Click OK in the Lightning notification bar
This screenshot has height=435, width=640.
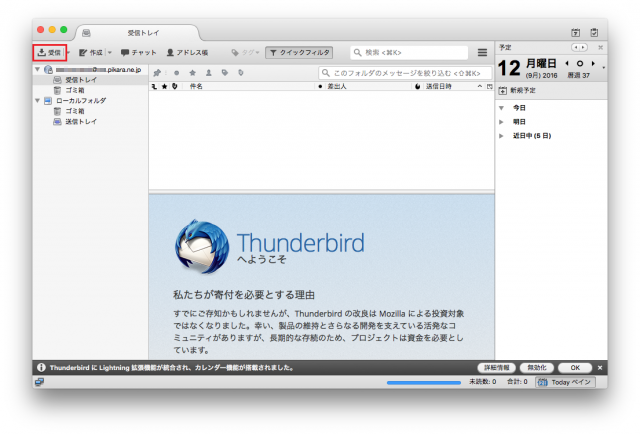click(575, 368)
